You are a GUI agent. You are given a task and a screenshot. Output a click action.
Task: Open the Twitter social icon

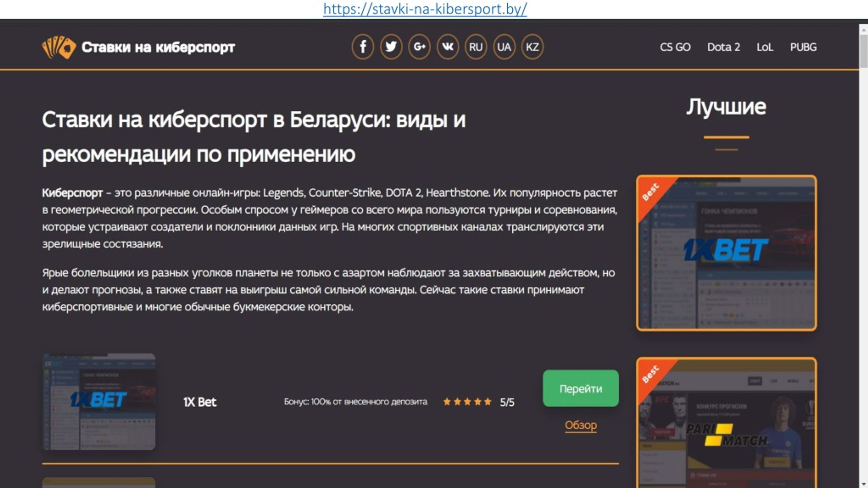[391, 47]
